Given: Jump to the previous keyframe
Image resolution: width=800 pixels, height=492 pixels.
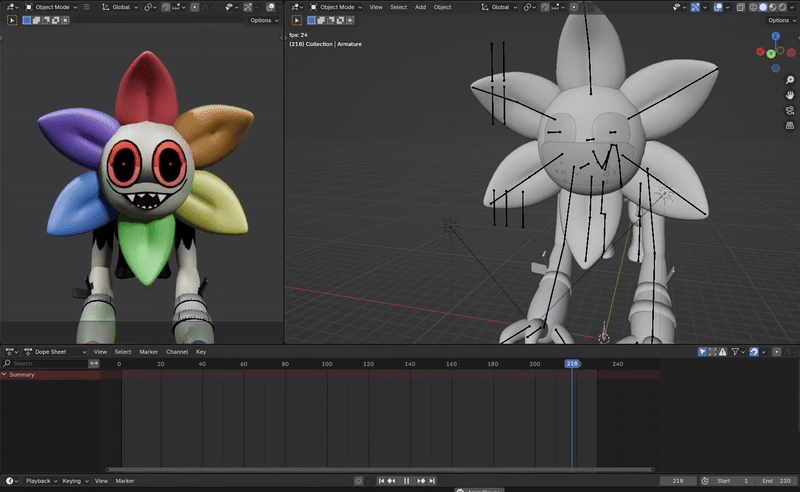Looking at the screenshot, I should tap(392, 481).
